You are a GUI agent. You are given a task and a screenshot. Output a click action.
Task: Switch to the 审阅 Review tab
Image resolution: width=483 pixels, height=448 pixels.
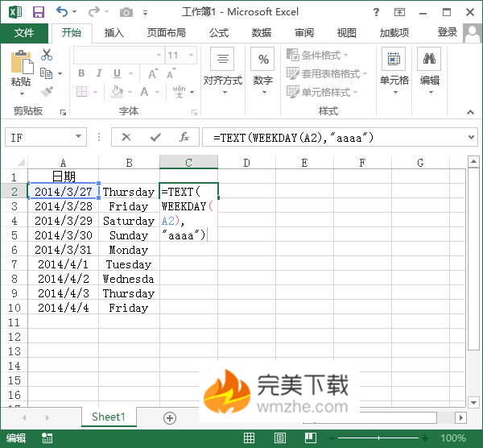(304, 33)
